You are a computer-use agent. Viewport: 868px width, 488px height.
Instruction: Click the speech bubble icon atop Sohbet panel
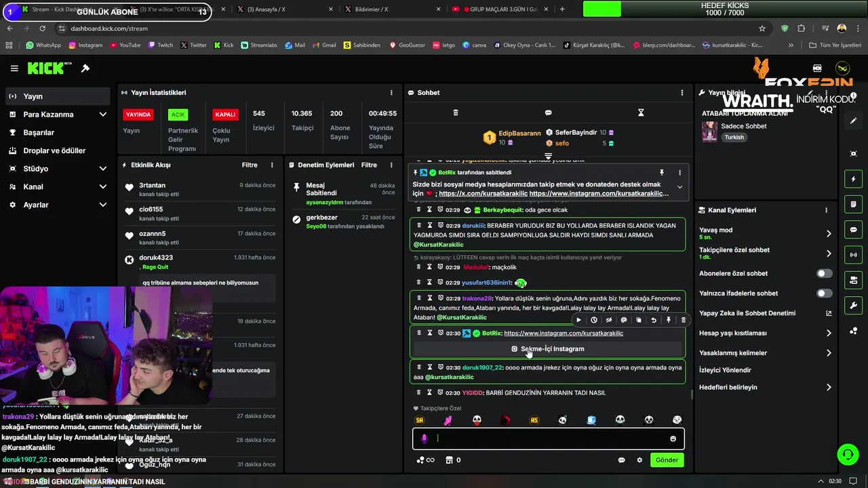(548, 113)
